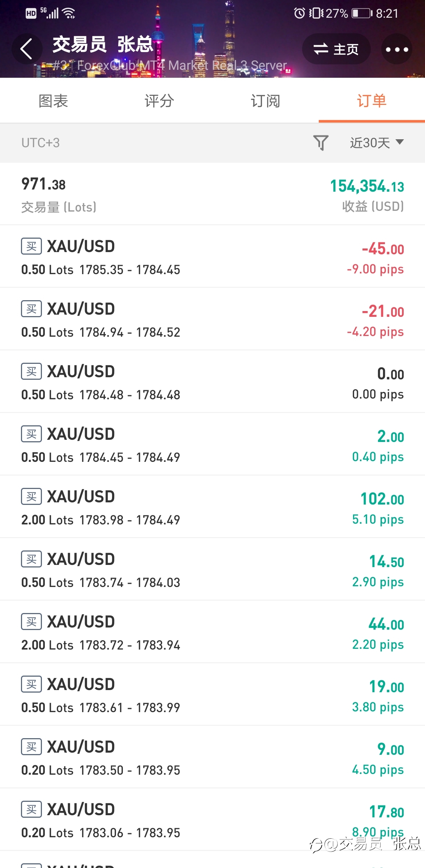This screenshot has width=425, height=868.
Task: Select the 订单 tab
Action: [x=372, y=101]
